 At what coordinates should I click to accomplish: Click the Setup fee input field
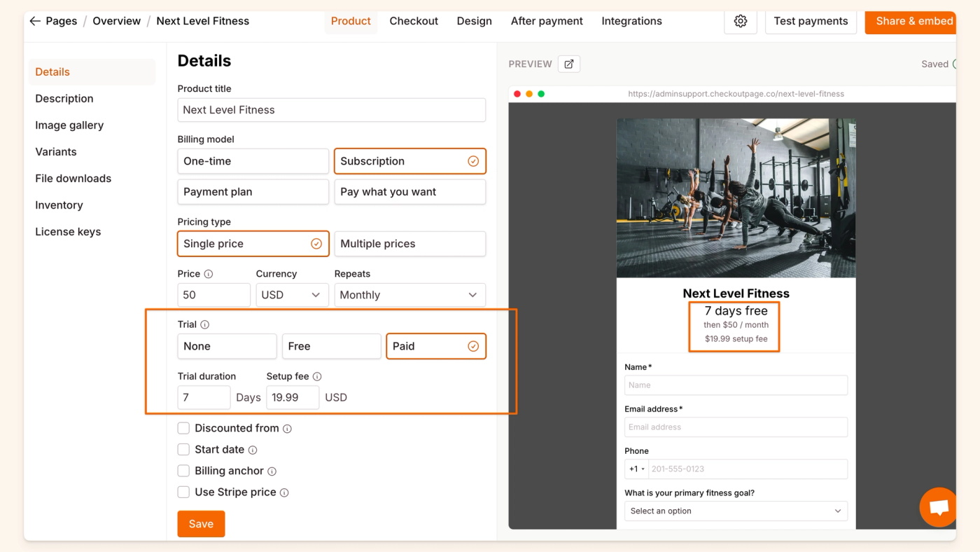pyautogui.click(x=293, y=397)
